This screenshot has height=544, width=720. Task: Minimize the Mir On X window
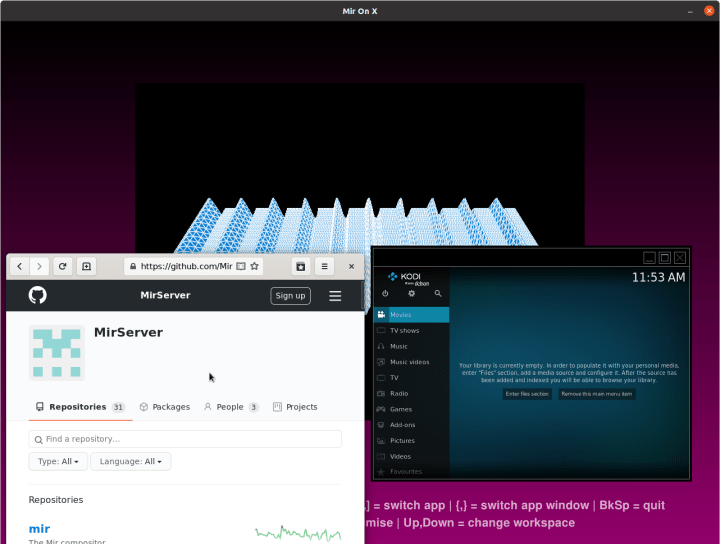tap(690, 11)
